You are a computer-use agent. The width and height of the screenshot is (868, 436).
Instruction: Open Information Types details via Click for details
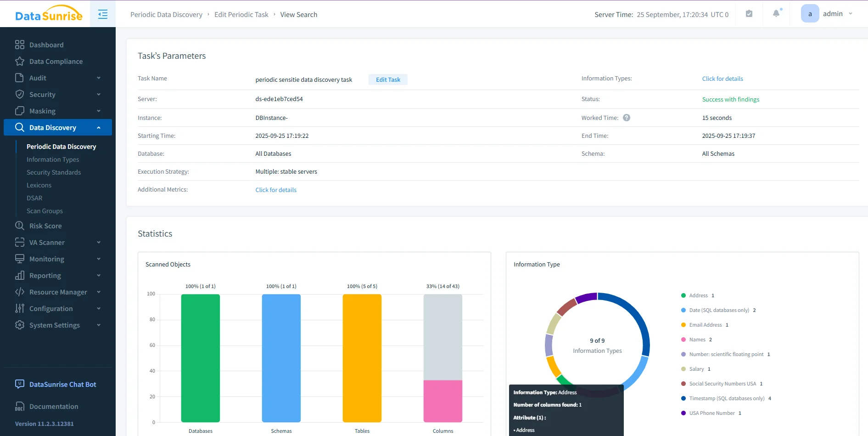pos(722,79)
